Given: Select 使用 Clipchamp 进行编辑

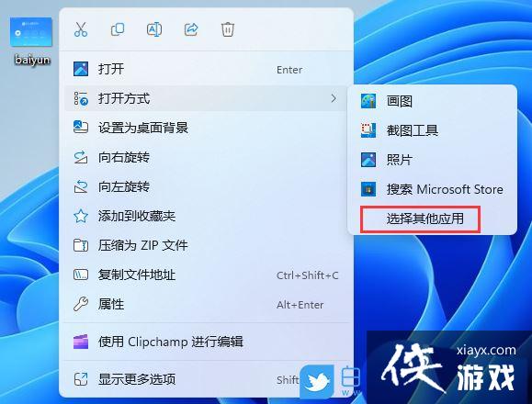Looking at the screenshot, I should [x=206, y=342].
